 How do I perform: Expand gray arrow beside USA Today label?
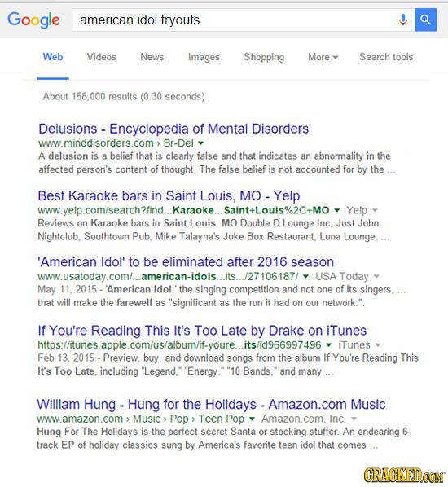[376, 276]
